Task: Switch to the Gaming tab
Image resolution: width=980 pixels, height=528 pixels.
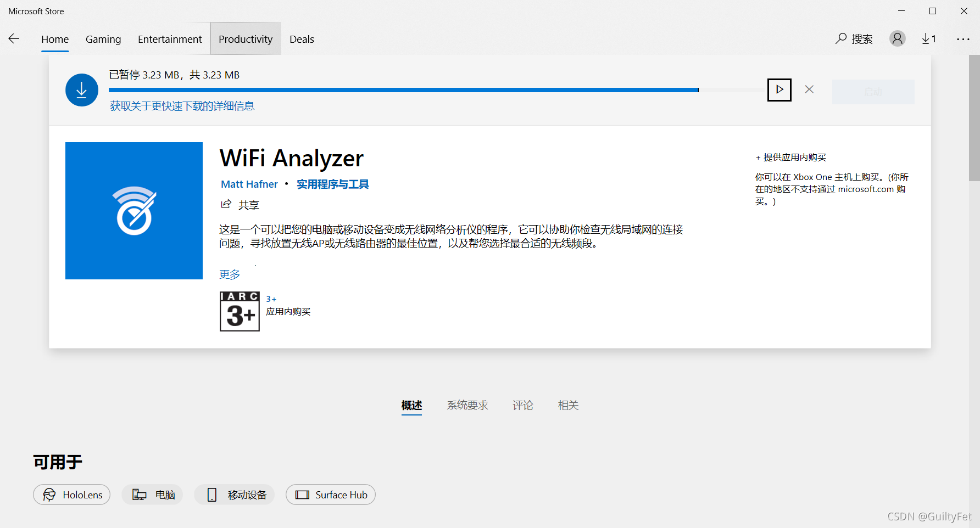Action: 103,39
